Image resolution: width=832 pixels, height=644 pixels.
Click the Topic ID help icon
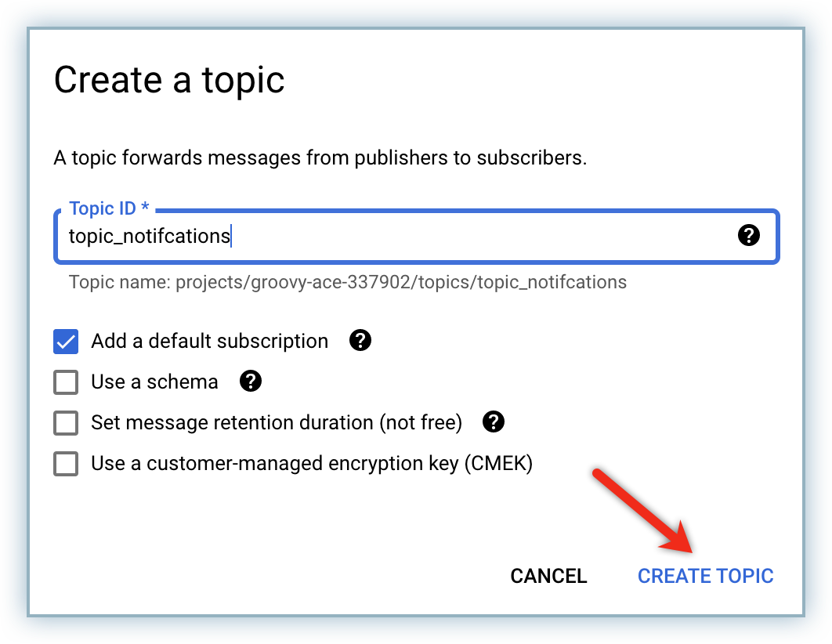click(x=749, y=235)
